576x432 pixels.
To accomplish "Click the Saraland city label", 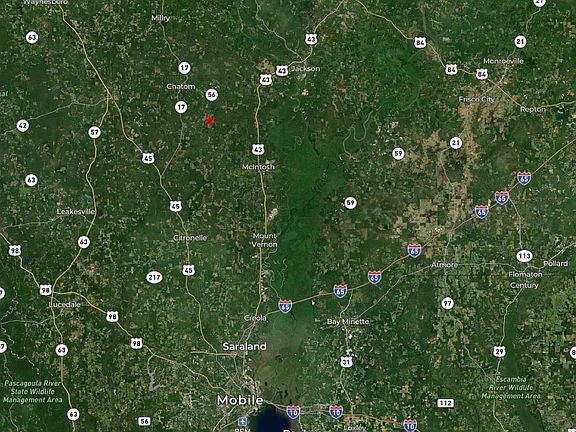I will pyautogui.click(x=245, y=346).
